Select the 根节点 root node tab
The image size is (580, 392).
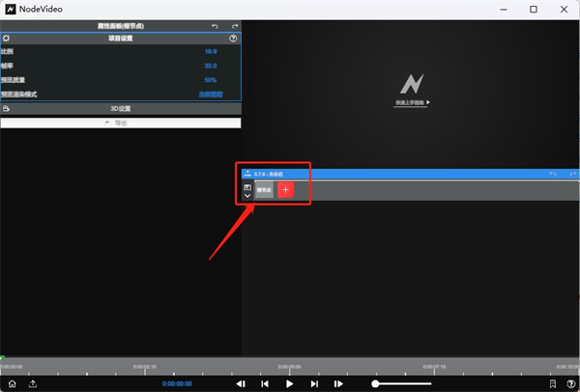pos(264,190)
